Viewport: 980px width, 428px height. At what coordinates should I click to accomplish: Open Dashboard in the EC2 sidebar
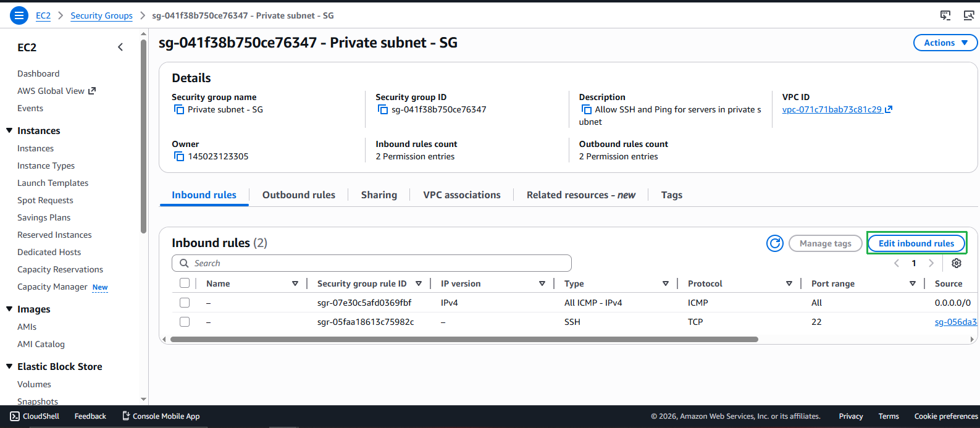(38, 73)
